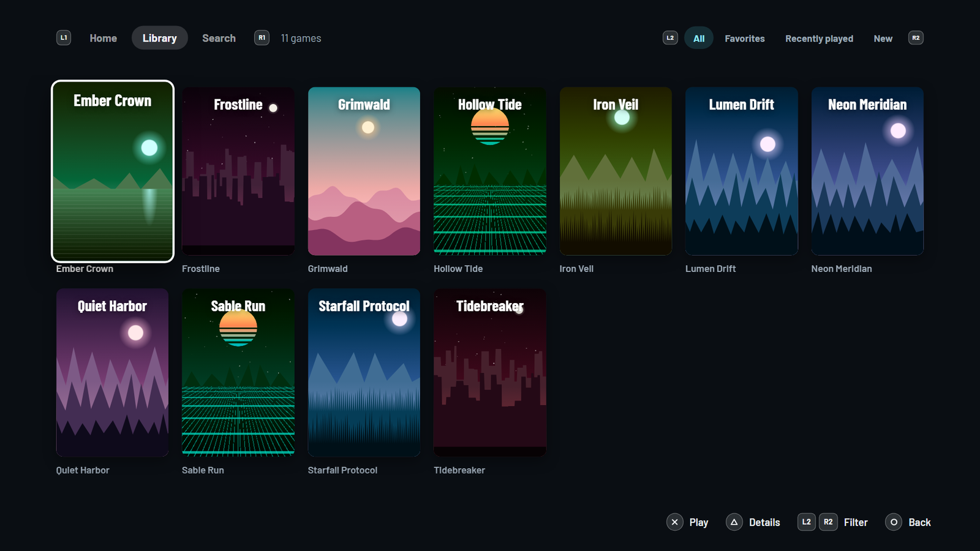Click the L2 icon beside the All filter
The image size is (980, 551).
pos(670,38)
